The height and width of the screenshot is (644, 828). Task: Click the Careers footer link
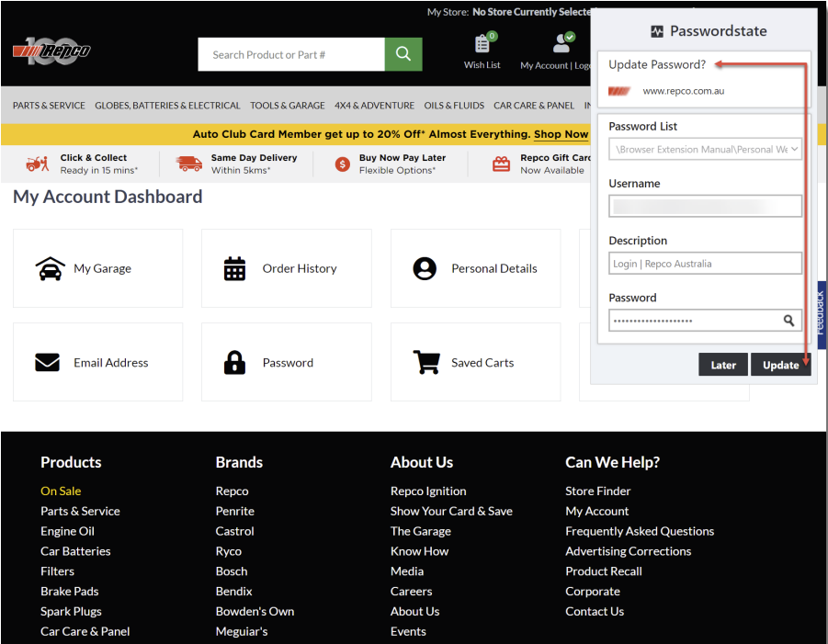point(412,592)
